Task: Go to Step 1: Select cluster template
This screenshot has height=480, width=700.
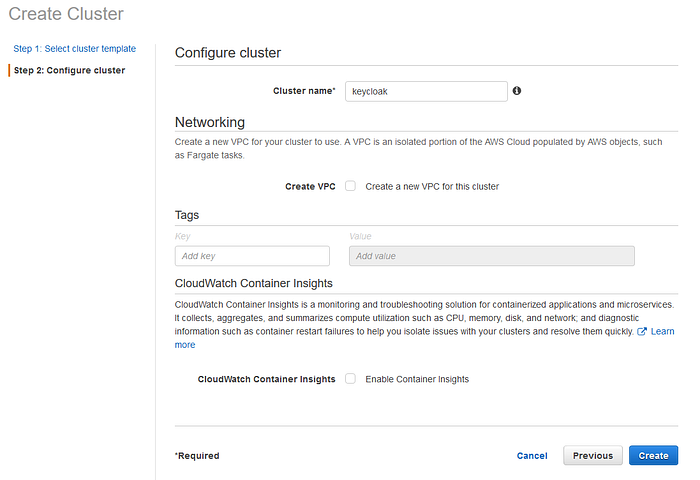Action: [x=75, y=49]
